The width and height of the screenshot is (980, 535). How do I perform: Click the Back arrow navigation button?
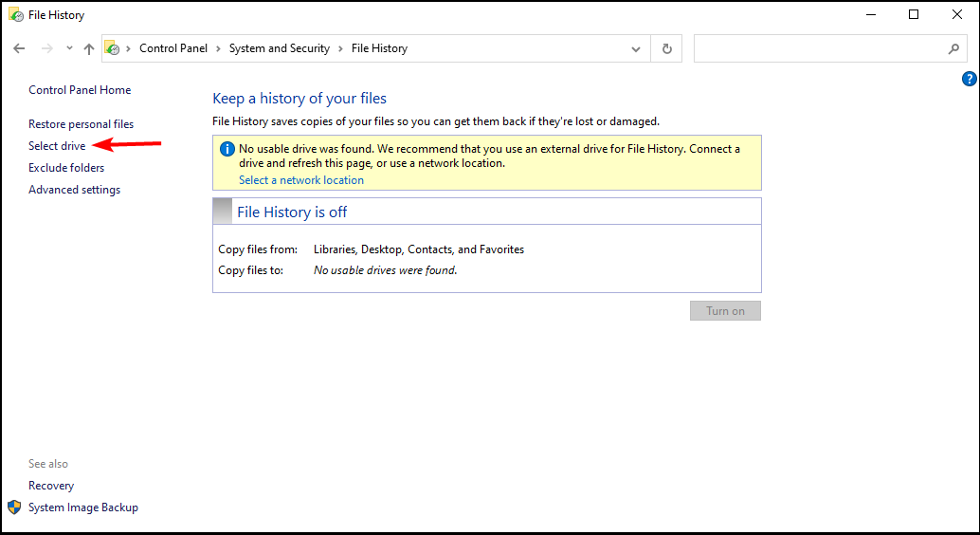pos(19,48)
